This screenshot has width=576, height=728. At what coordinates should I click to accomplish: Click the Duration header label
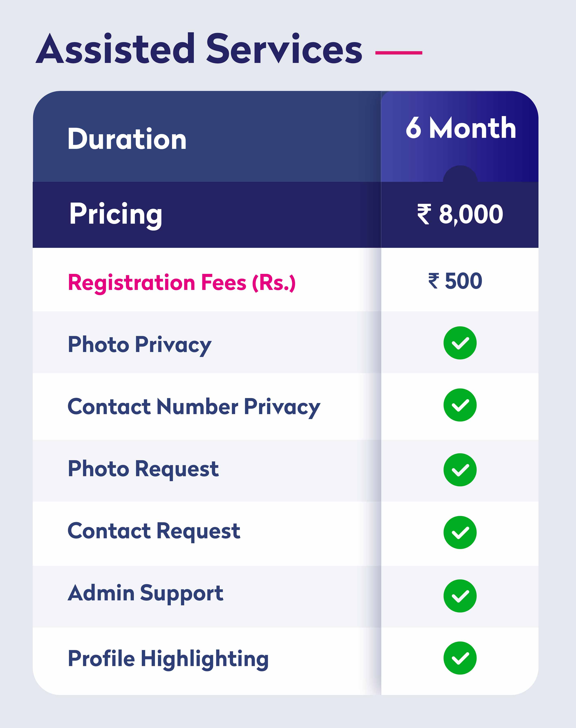point(127,139)
